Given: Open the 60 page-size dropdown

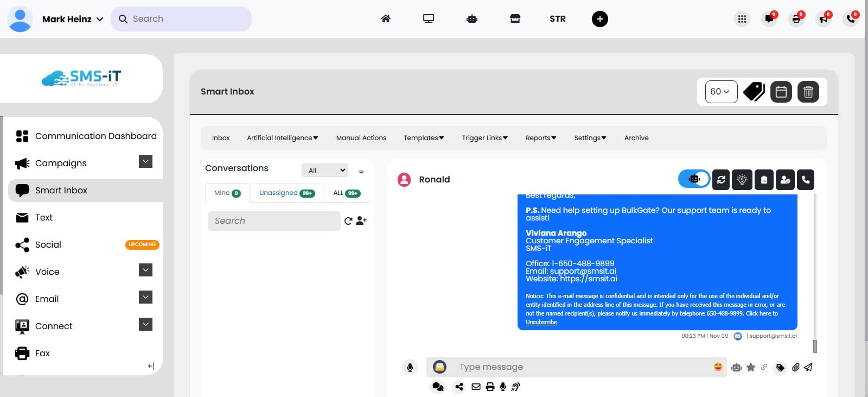Looking at the screenshot, I should 720,92.
